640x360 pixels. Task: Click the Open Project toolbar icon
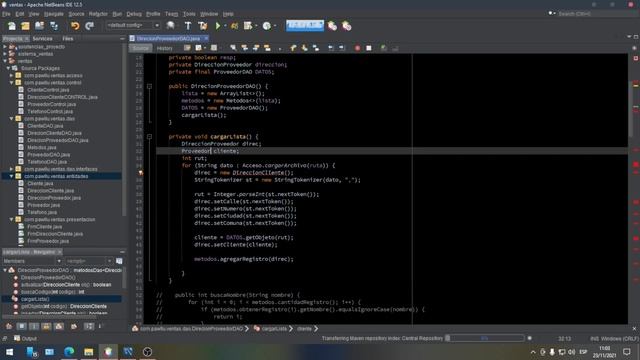point(39,26)
